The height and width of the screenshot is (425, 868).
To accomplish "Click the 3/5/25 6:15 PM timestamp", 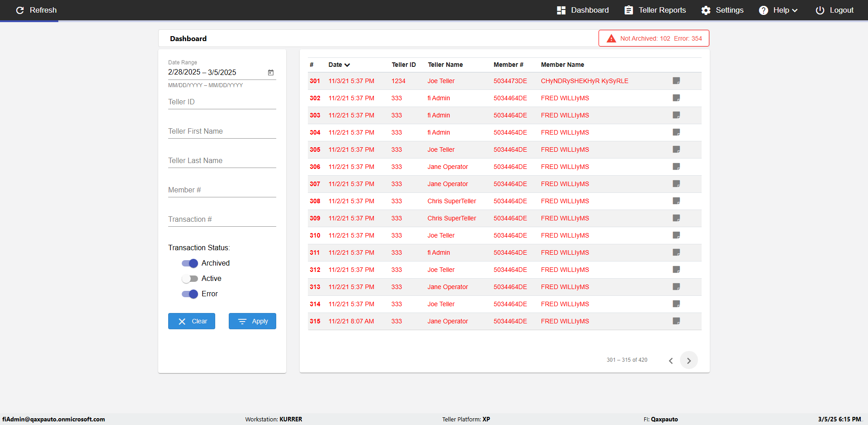I will (x=840, y=419).
